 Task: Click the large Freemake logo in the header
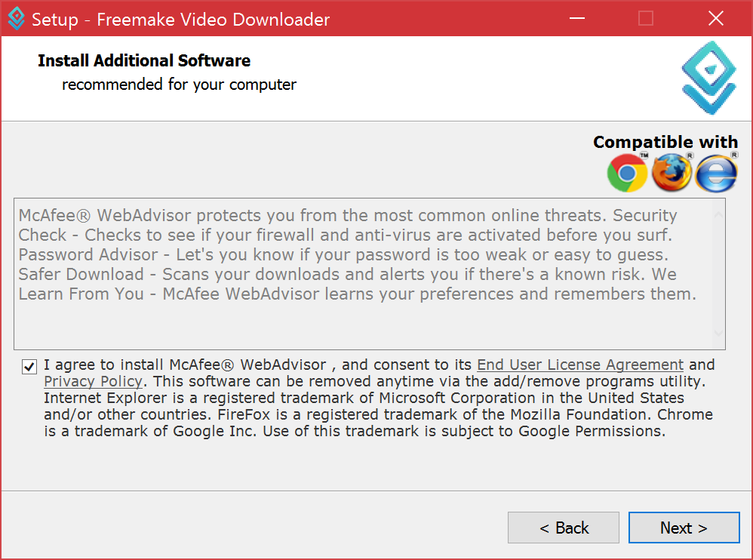tap(708, 78)
